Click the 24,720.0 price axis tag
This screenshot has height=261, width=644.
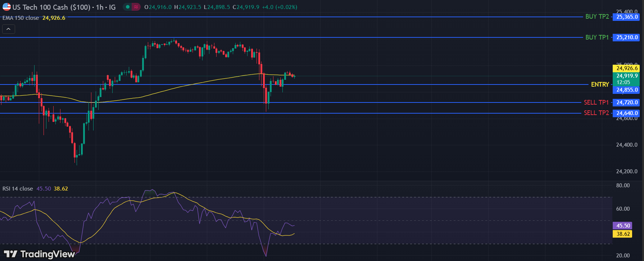point(627,102)
